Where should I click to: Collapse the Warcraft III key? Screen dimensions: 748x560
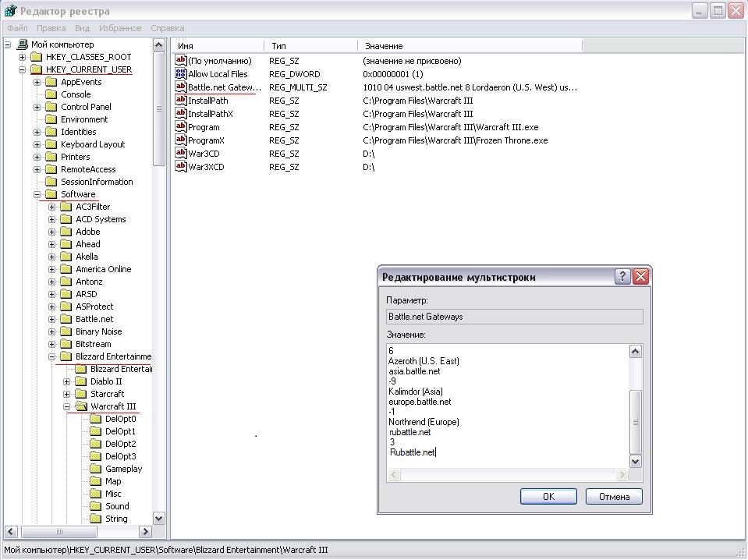[67, 406]
